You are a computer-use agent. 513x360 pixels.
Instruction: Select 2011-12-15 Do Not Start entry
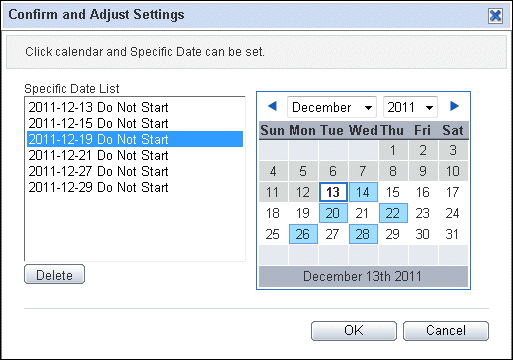pos(135,123)
